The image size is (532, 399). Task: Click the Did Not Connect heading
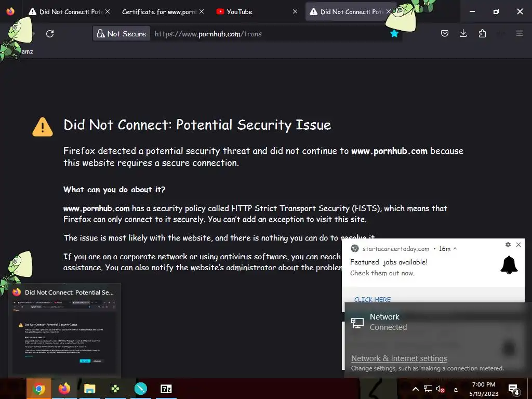click(x=197, y=125)
